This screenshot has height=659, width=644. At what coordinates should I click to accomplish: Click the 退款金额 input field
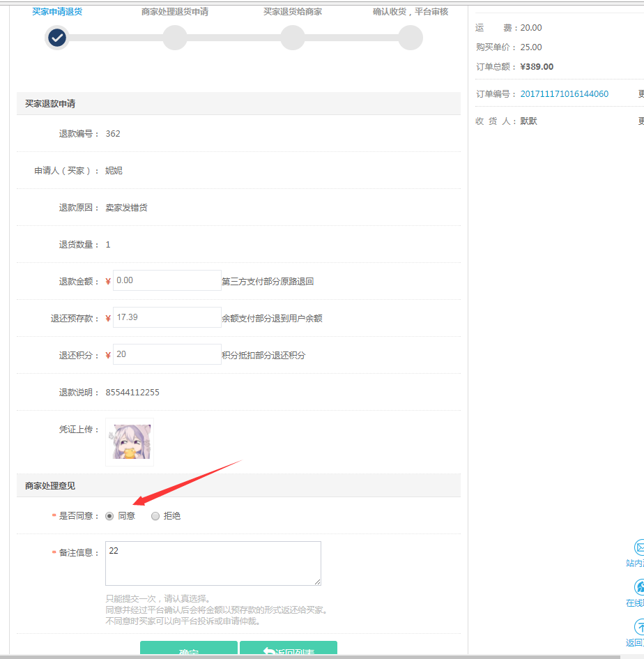click(x=167, y=280)
